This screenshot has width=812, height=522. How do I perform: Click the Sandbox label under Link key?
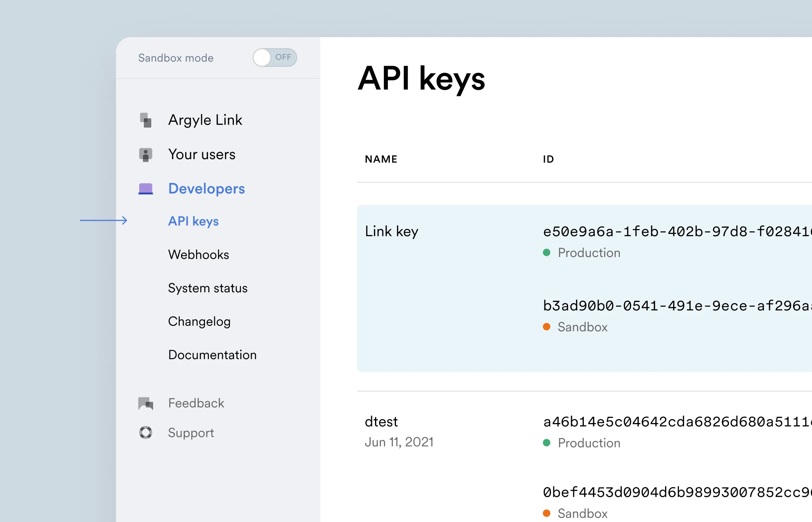582,327
